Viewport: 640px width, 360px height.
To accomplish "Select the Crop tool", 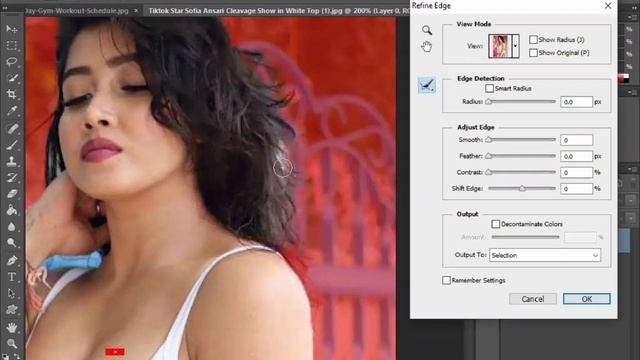I will pos(11,94).
